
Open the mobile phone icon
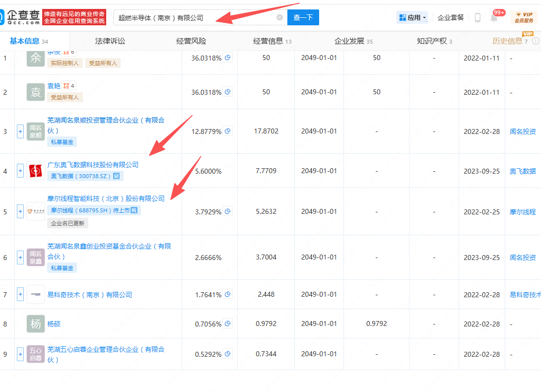(x=477, y=17)
